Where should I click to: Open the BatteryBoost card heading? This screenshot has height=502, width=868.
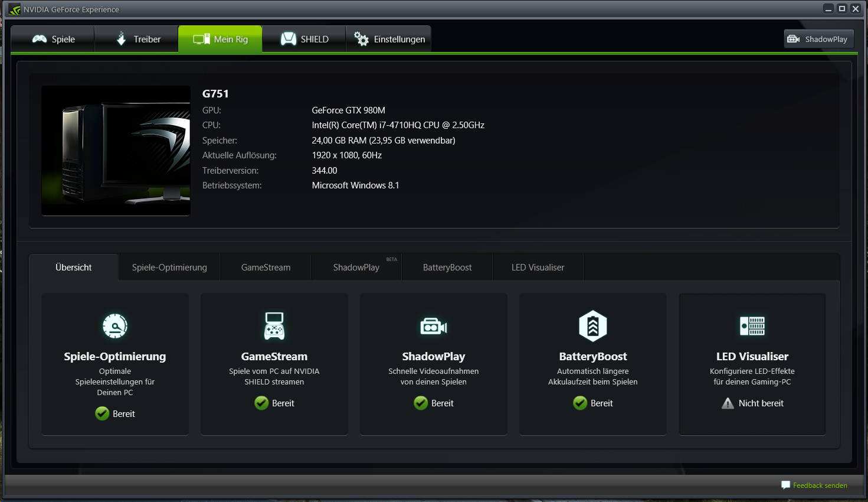[x=593, y=356]
